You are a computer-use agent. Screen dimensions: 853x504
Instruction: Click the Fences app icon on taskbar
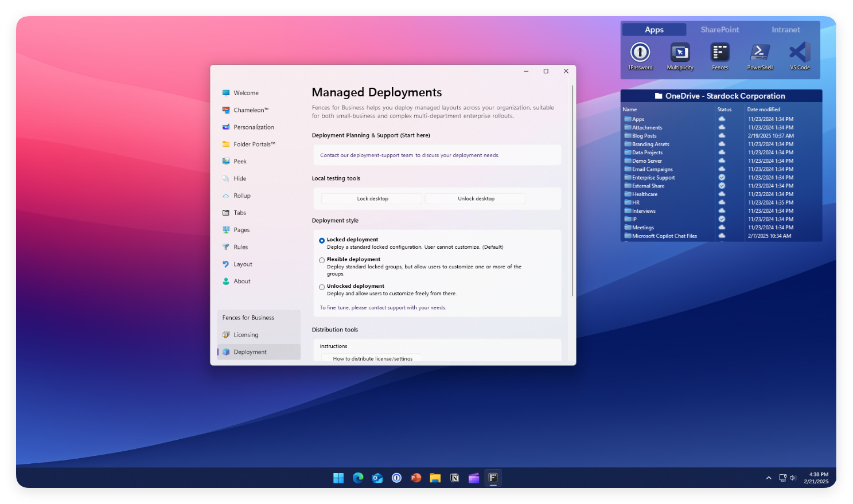[x=493, y=478]
